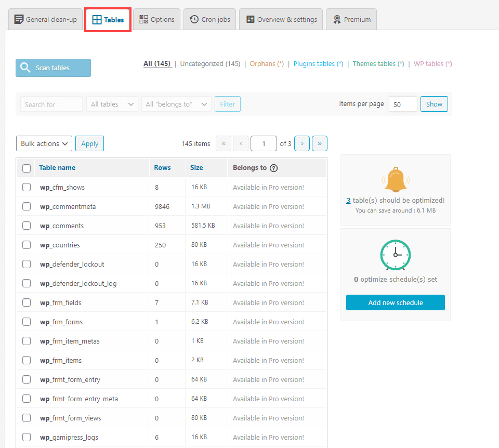Click the Belongs to help question-mark icon
499x448 pixels.
point(274,168)
